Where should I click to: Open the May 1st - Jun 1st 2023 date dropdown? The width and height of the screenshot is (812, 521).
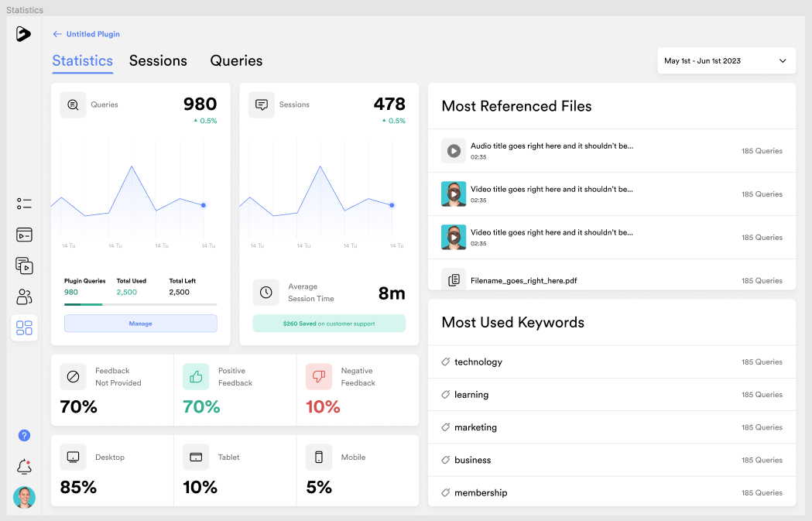726,60
